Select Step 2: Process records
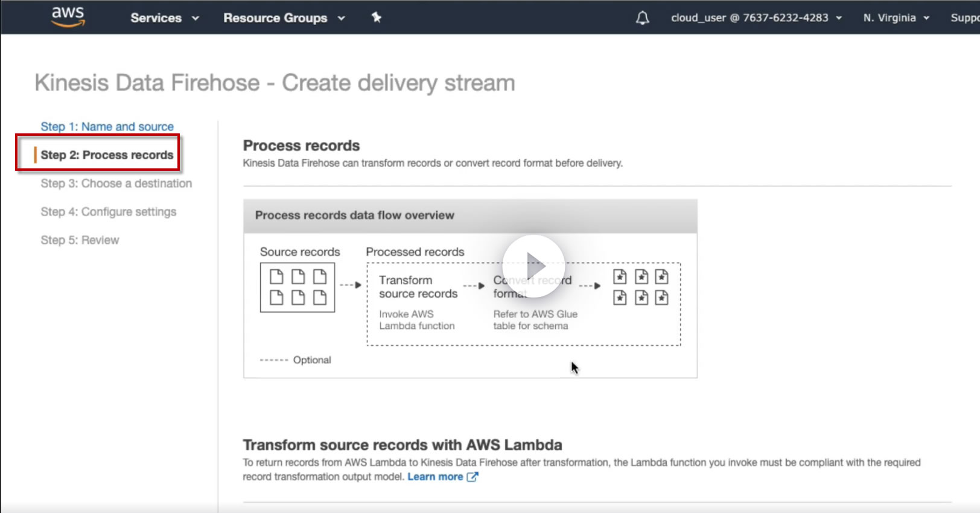 tap(107, 155)
